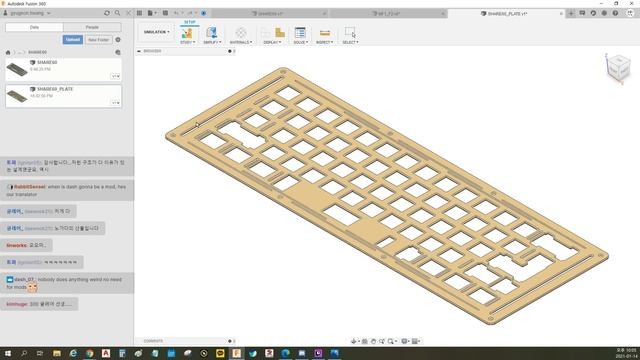Select the SETUP ribbon tab

pyautogui.click(x=189, y=22)
